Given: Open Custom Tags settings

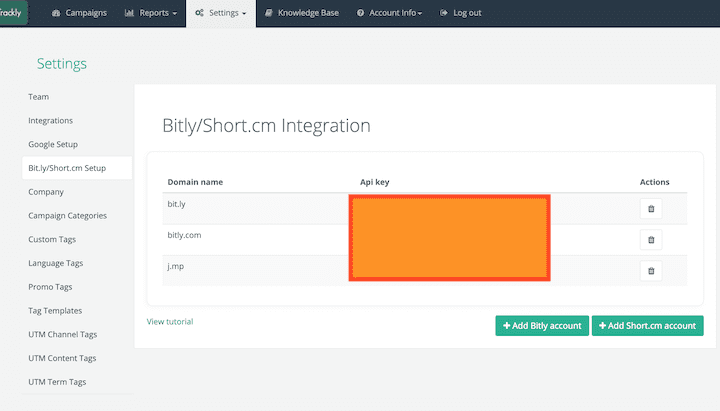Looking at the screenshot, I should [52, 240].
